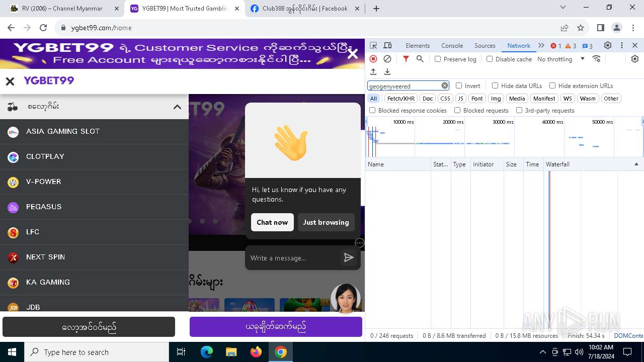Image resolution: width=644 pixels, height=362 pixels.
Task: Enable Preserve log checkbox
Action: point(438,59)
